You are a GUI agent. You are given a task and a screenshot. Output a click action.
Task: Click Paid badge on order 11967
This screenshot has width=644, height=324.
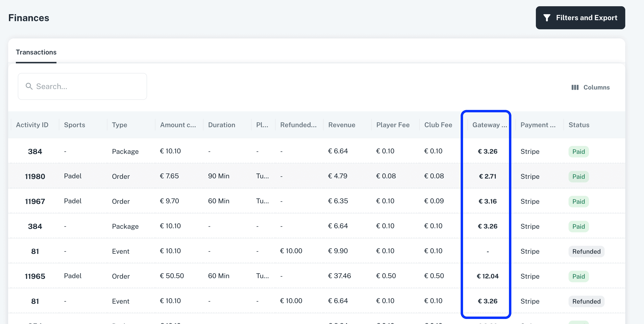point(578,201)
